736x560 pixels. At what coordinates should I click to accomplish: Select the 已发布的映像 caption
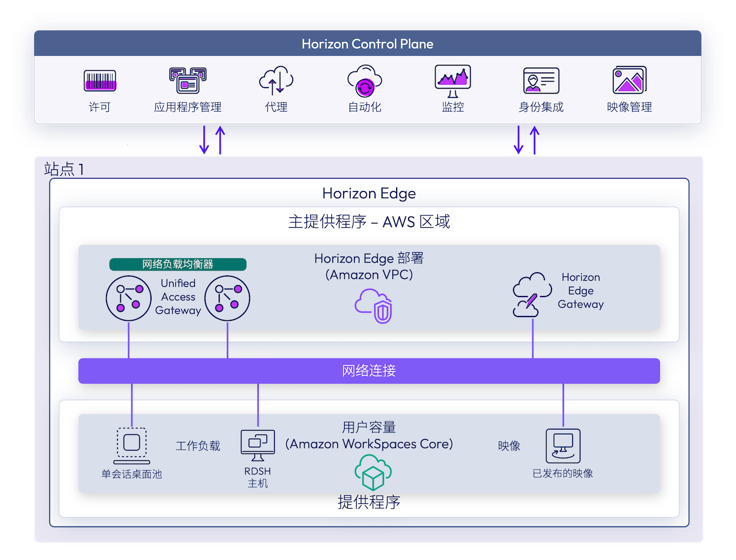point(563,473)
